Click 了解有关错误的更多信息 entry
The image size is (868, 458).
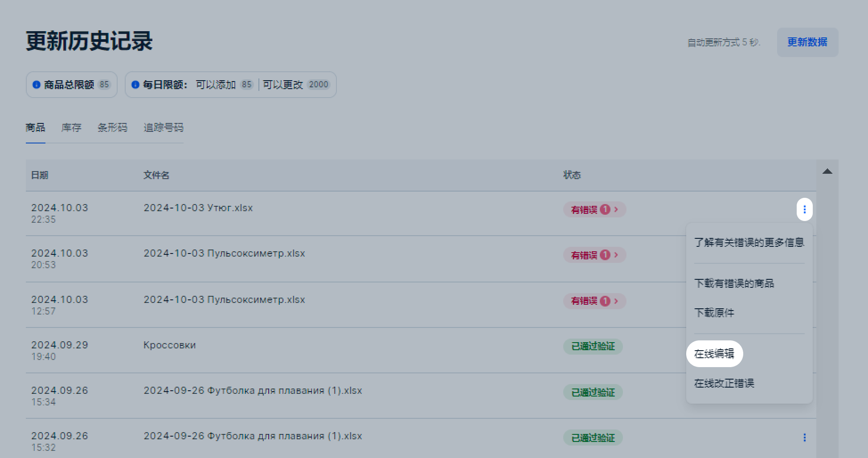tap(749, 242)
